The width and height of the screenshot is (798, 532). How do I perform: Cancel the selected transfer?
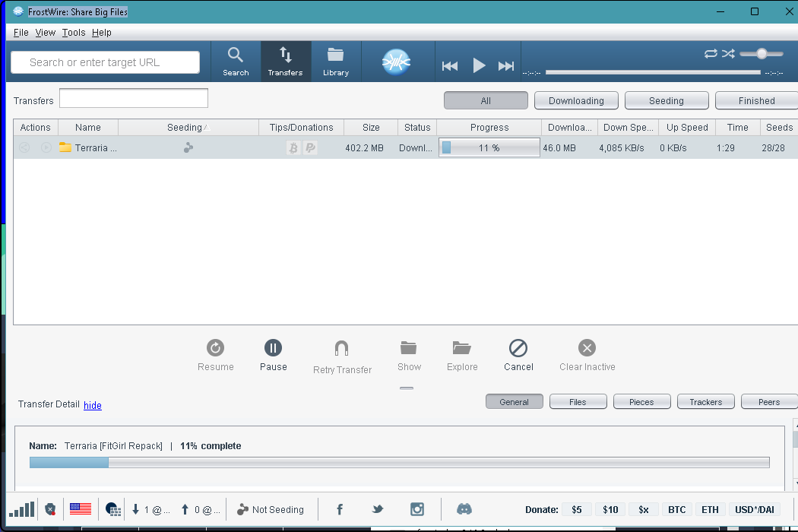coord(518,356)
